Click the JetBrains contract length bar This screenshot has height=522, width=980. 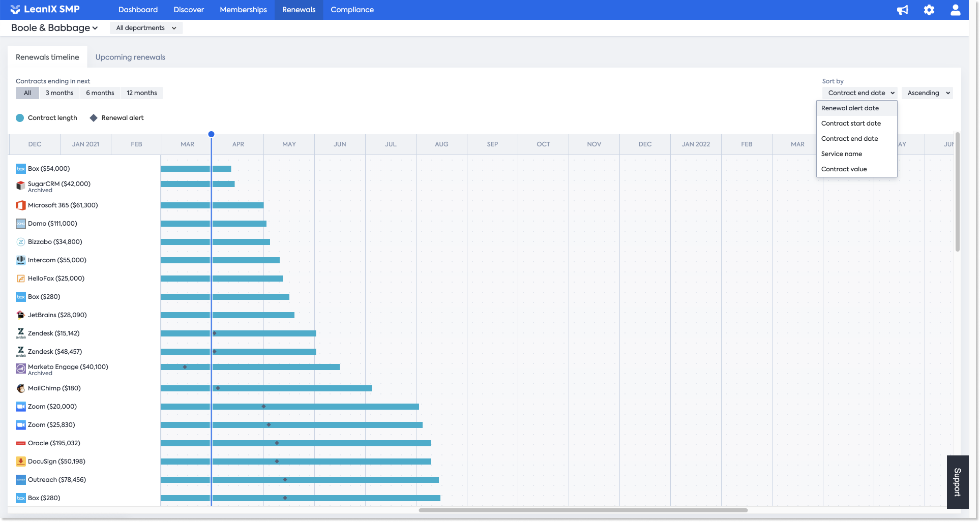coord(227,315)
